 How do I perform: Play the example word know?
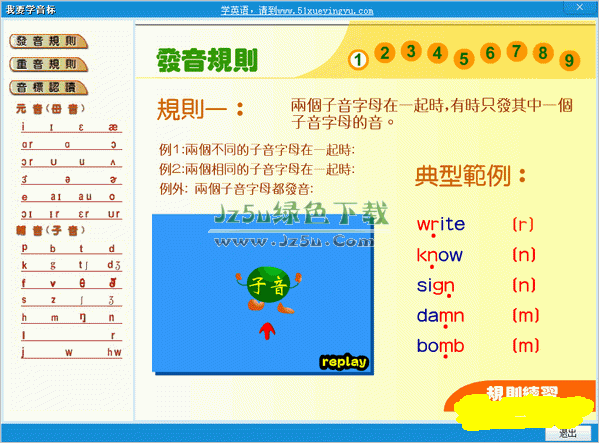tap(439, 255)
